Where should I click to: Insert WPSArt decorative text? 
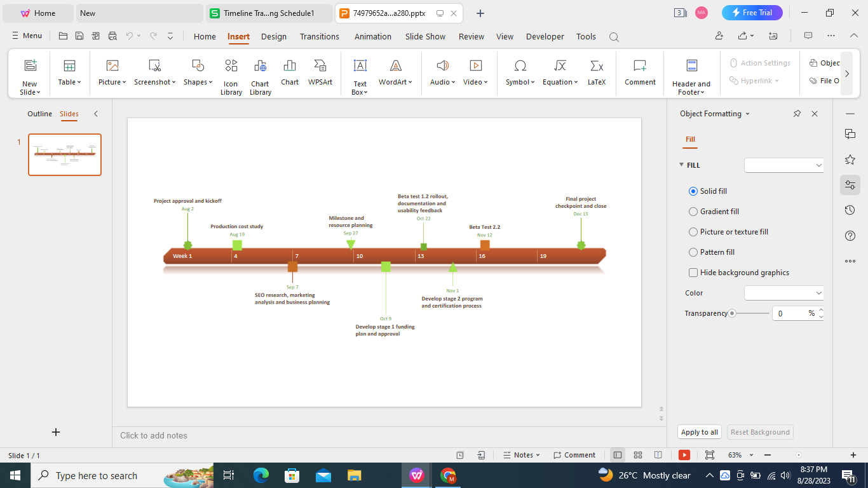pyautogui.click(x=320, y=72)
